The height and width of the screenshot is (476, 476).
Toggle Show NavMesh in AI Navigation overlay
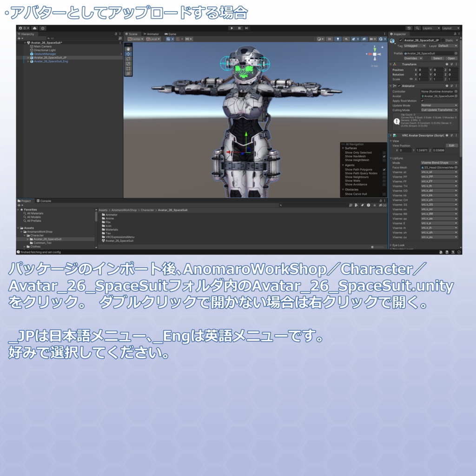(384, 156)
